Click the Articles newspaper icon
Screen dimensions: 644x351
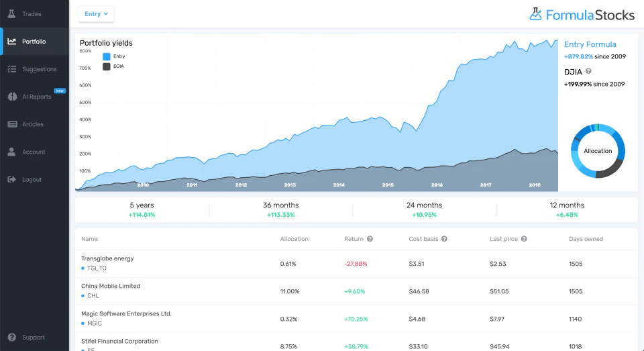pyautogui.click(x=12, y=123)
